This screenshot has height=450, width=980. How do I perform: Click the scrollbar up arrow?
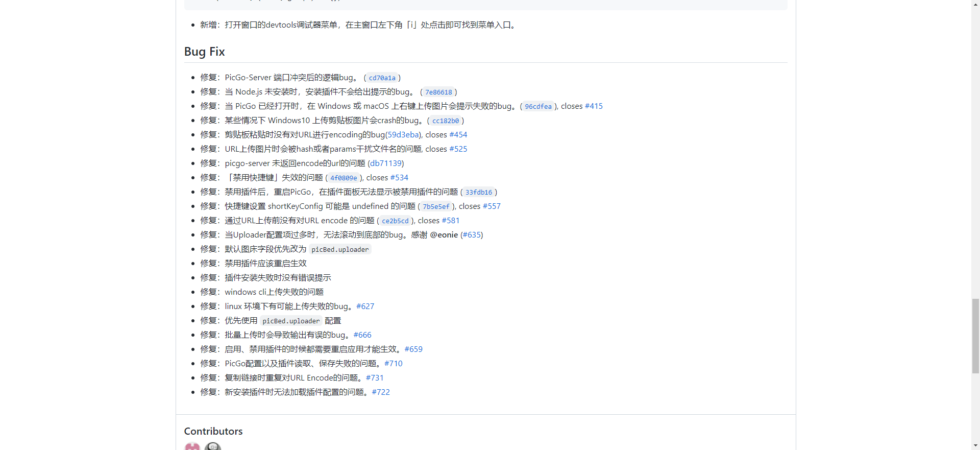(x=975, y=4)
